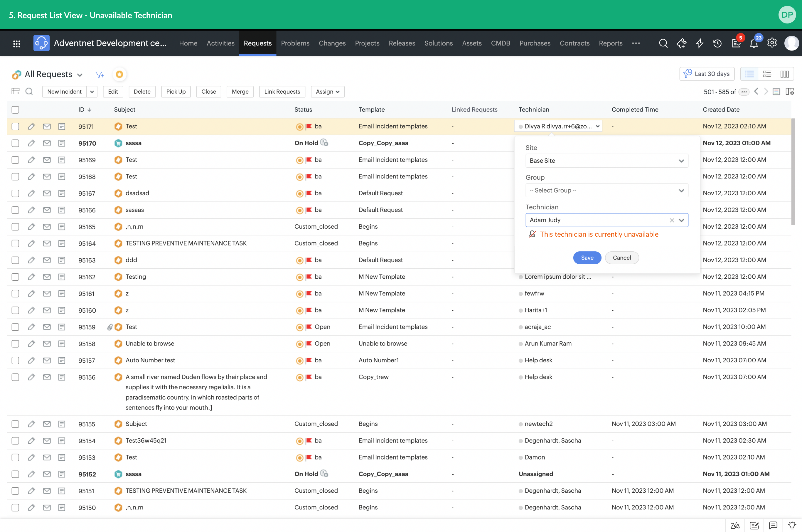Screen dimensions: 802x532
Task: Open the apps grid launcher icon
Action: point(17,43)
